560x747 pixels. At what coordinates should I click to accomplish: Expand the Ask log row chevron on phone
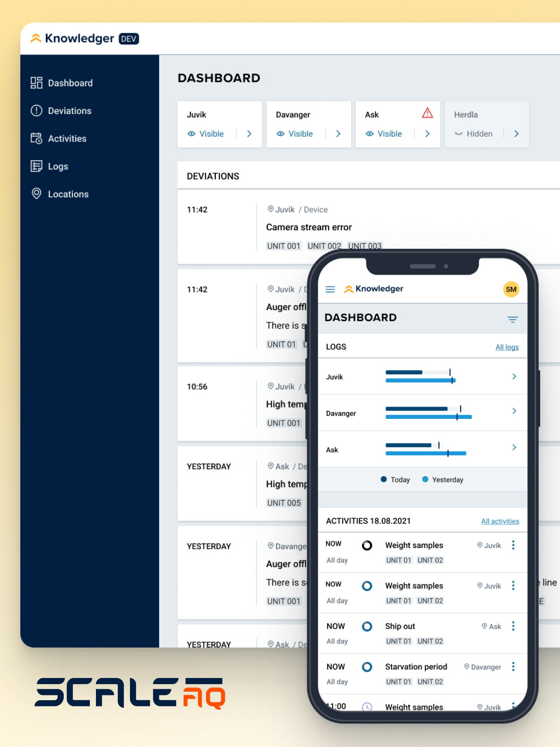coord(514,447)
